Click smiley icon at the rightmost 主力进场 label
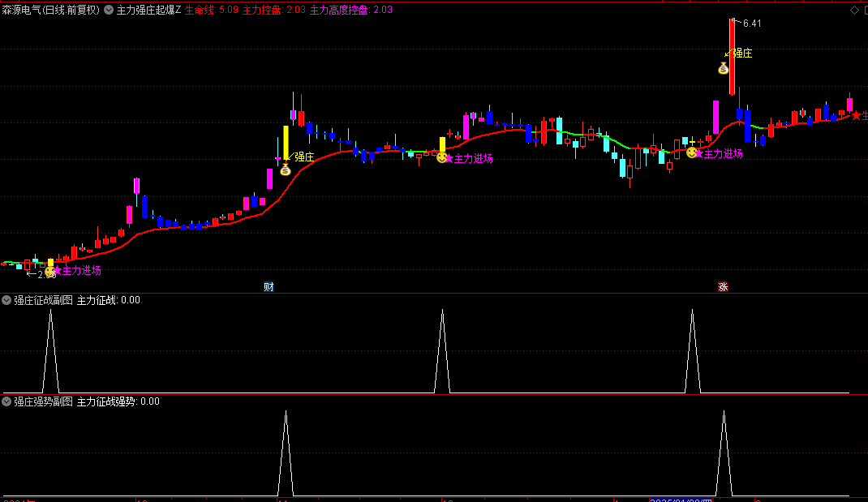 point(691,152)
